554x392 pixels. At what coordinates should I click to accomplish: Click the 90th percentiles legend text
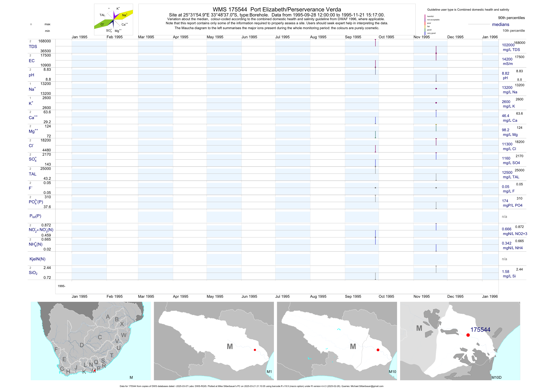pos(511,18)
